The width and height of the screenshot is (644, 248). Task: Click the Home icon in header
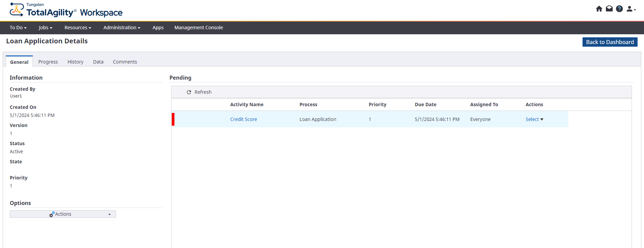click(x=599, y=9)
